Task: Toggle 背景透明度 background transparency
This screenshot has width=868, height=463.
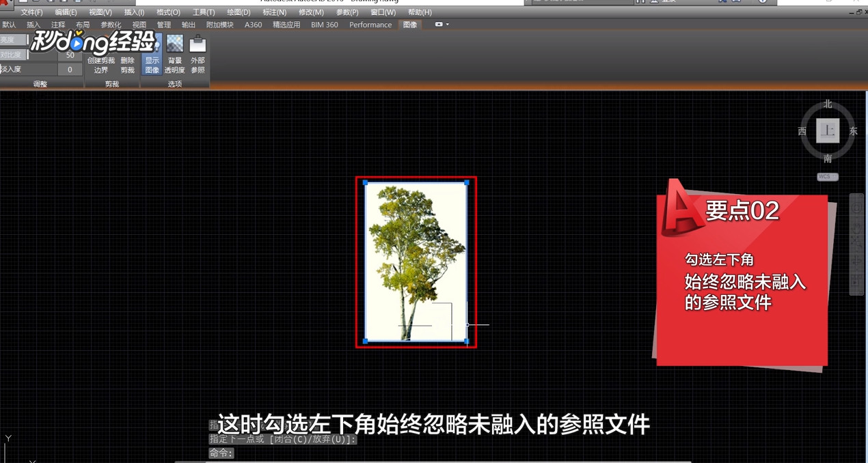Action: click(174, 55)
